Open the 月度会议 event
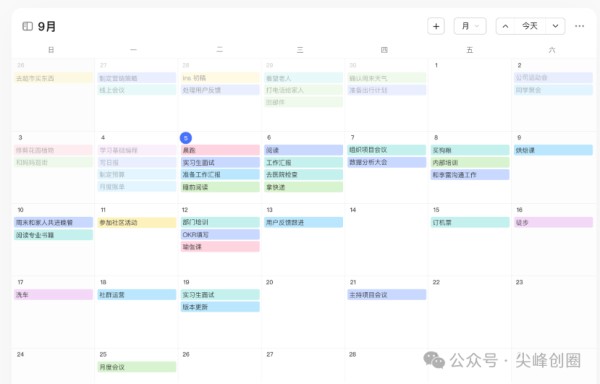Image resolution: width=600 pixels, height=384 pixels. [x=137, y=367]
